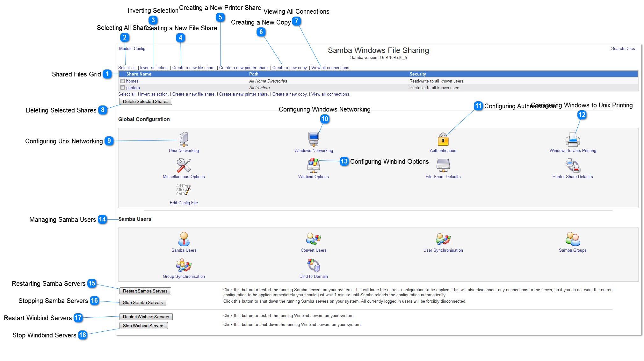Screen dimensions: 644x361
Task: Click the Winbind Options text link
Action: (x=314, y=177)
